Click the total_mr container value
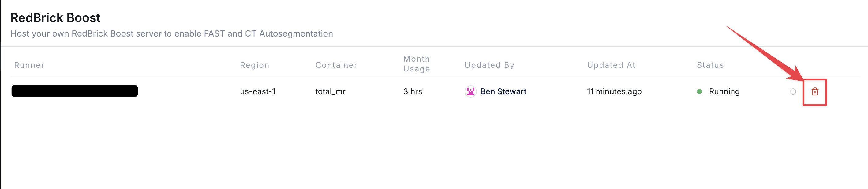This screenshot has height=189, width=868. (330, 91)
